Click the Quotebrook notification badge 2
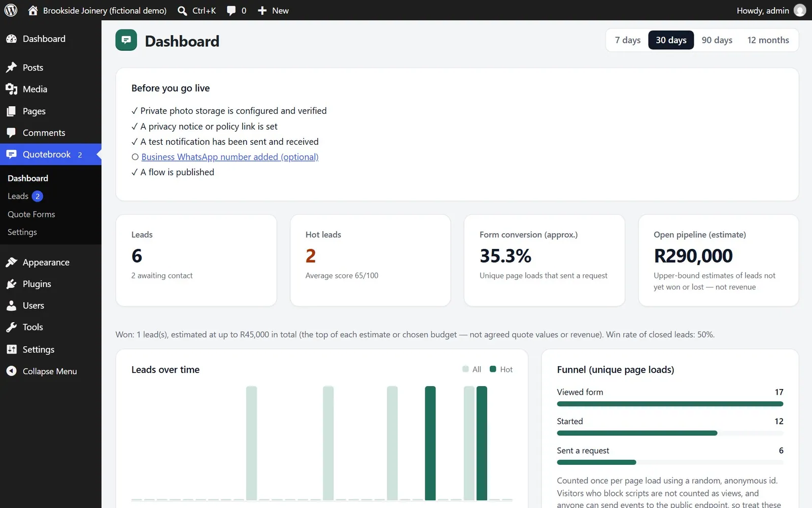Screen dimensions: 812x508 (x=80, y=154)
